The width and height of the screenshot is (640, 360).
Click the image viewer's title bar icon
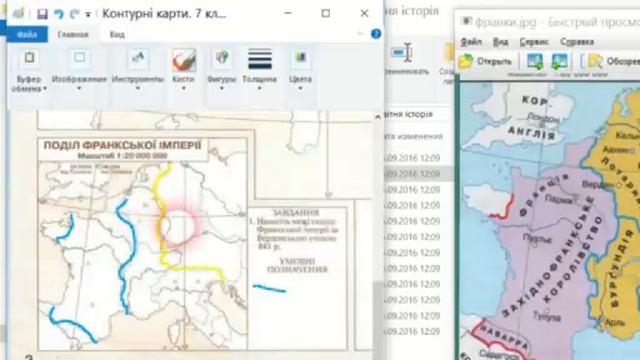click(467, 21)
